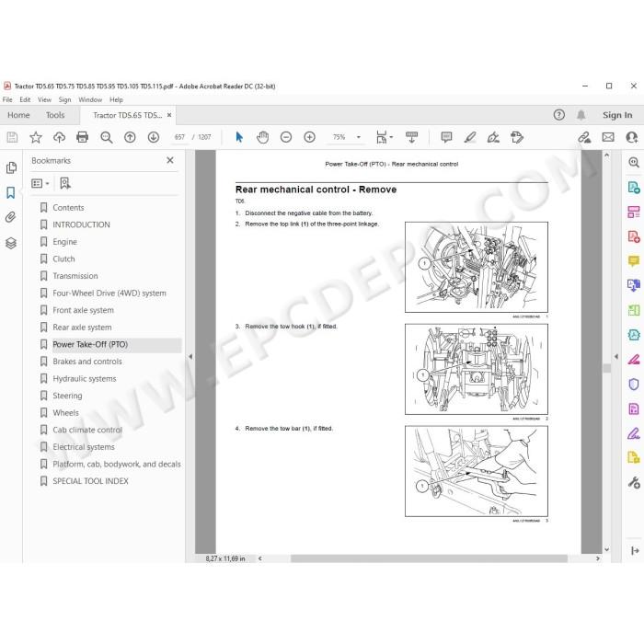
Task: Toggle the Bookmarks panel sidebar button
Action: [x=11, y=192]
